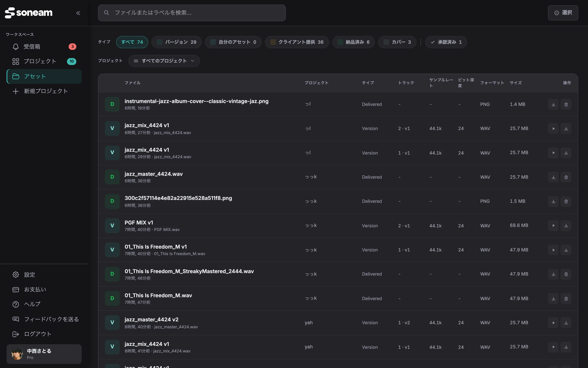Download instrumental-jazz-album-cover png file
Image resolution: width=588 pixels, height=368 pixels.
[553, 104]
